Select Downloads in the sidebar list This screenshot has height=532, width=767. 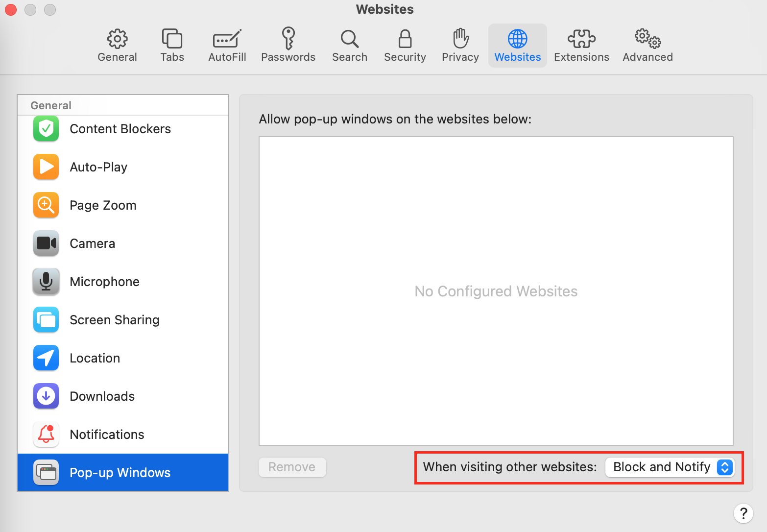point(123,396)
